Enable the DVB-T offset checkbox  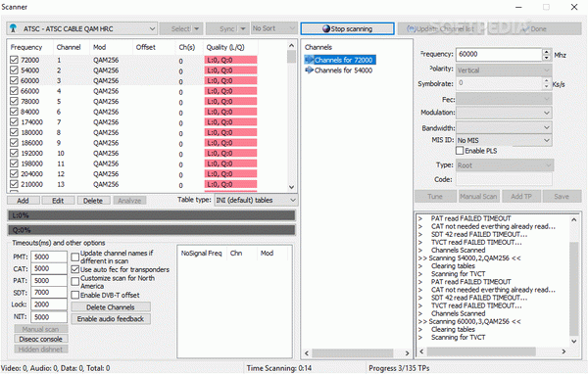75,295
